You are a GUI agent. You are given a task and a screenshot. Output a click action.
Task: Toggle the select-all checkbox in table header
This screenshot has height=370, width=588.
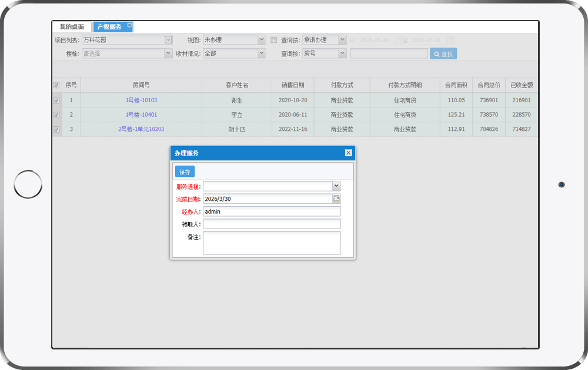point(56,85)
